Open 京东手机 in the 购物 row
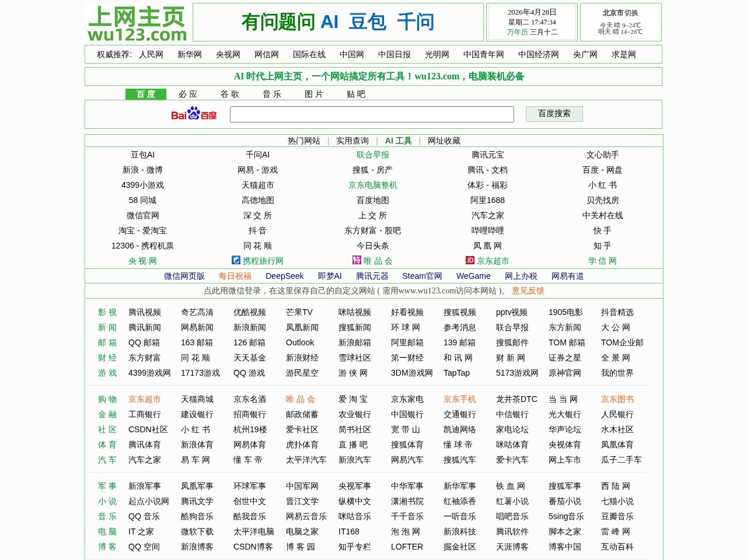This screenshot has height=560, width=747. pos(460,399)
